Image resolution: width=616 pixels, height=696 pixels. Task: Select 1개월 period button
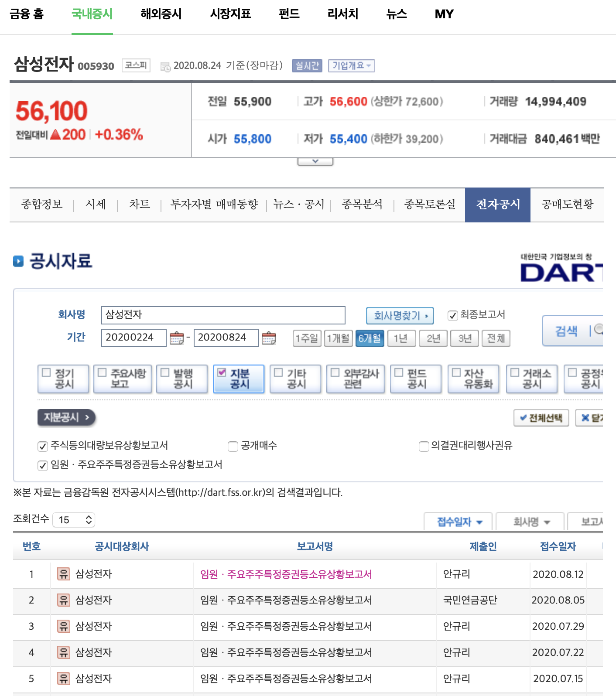point(339,338)
